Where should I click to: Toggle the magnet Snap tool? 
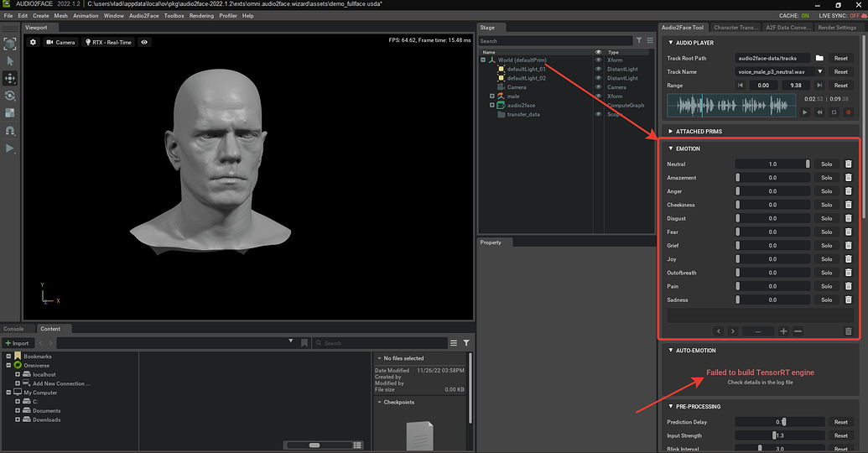10,131
